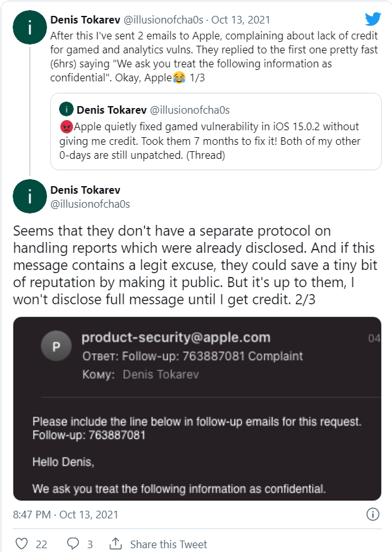392x552 pixels.
Task: Click the top Denis Tokarev avatar
Action: (29, 28)
